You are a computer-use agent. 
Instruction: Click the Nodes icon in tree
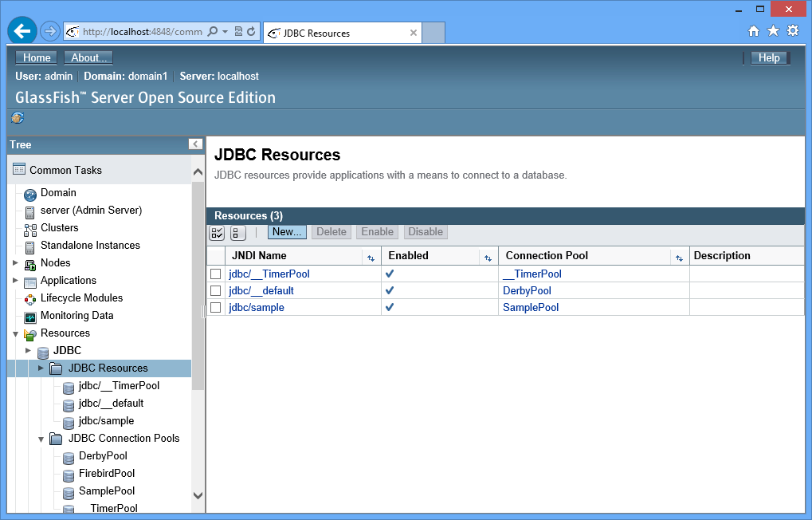pyautogui.click(x=30, y=265)
